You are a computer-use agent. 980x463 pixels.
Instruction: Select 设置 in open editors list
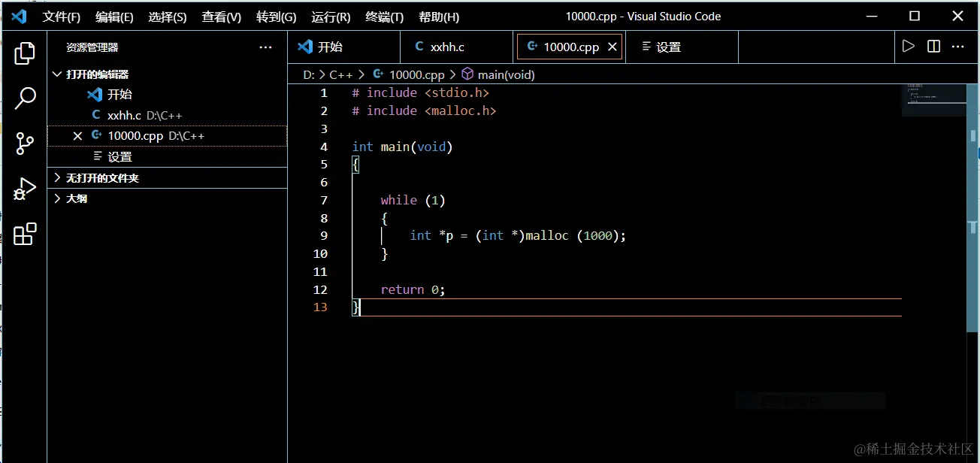(x=167, y=157)
